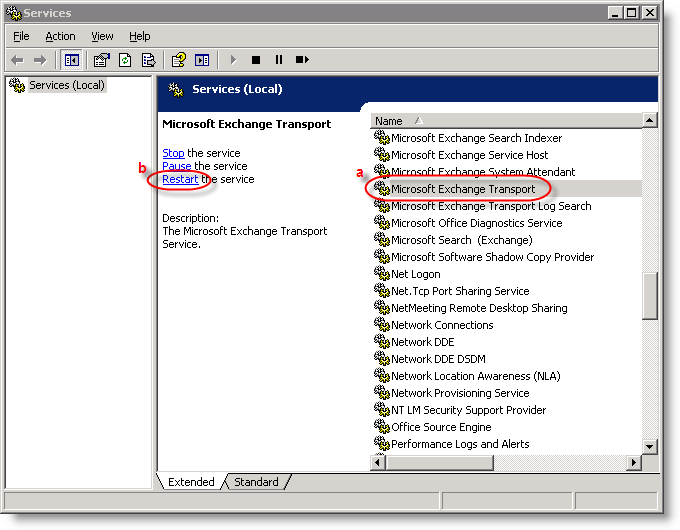Click gear icon of Microsoft Exchange Search Indexer
The height and width of the screenshot is (530, 680).
coord(382,137)
